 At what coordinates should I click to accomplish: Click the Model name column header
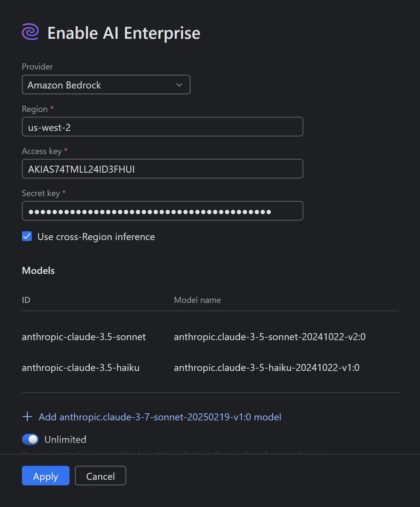197,300
